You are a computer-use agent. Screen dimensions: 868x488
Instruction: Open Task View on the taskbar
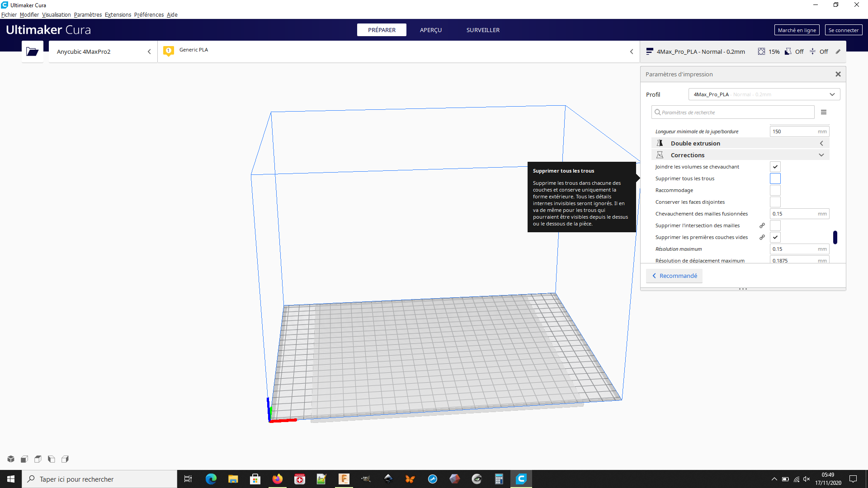188,479
